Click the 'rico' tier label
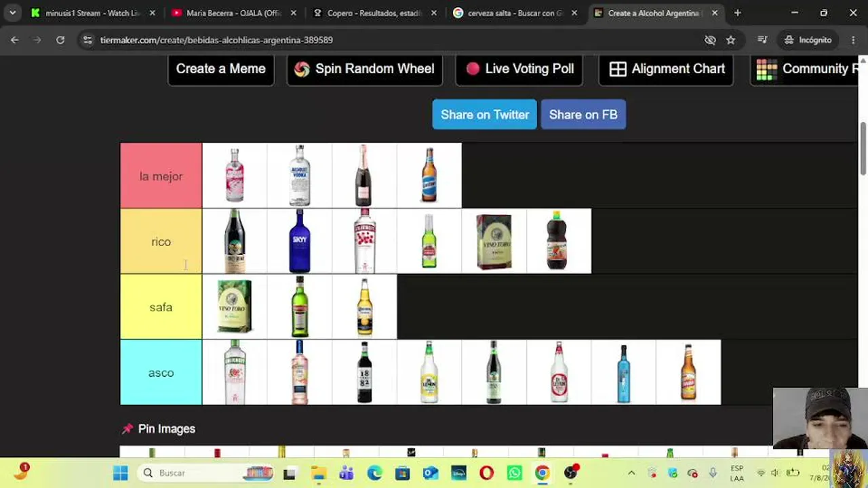Image resolution: width=868 pixels, height=488 pixels. pyautogui.click(x=161, y=242)
